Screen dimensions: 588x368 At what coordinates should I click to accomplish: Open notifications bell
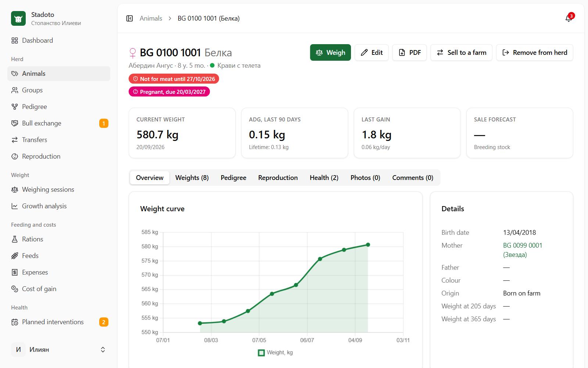pyautogui.click(x=569, y=18)
